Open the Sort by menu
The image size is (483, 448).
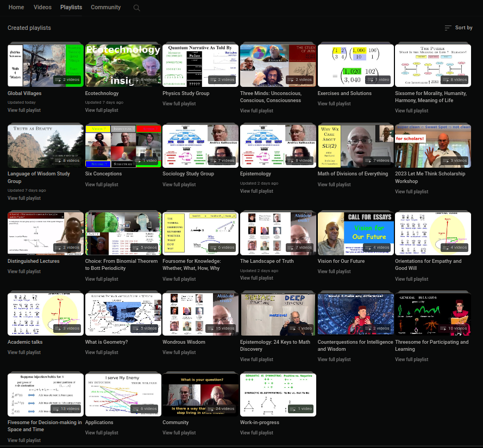[x=459, y=28]
